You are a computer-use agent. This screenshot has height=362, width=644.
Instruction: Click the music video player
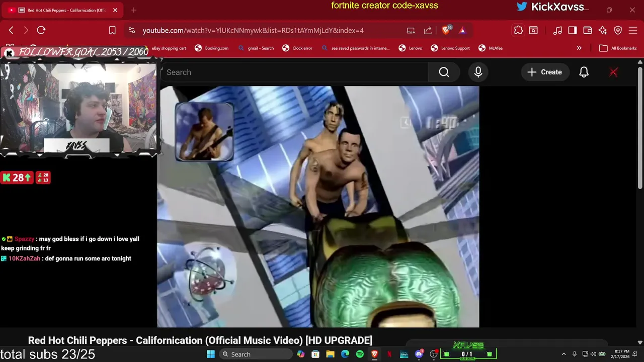pos(318,207)
